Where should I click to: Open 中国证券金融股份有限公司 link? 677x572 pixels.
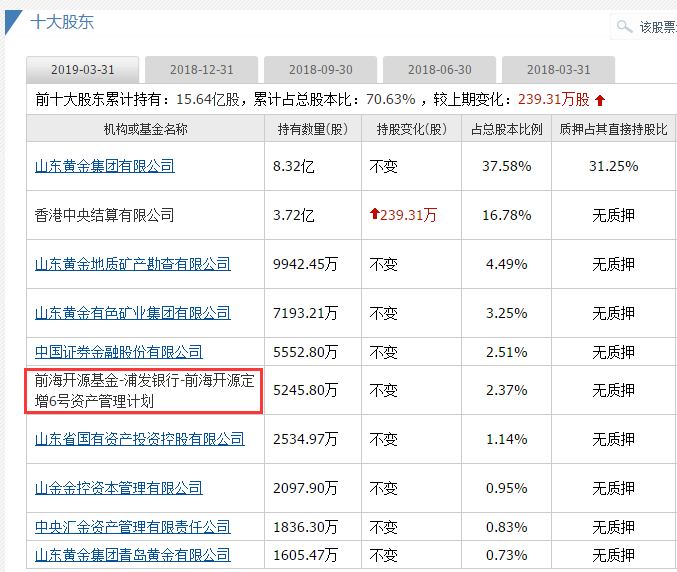(119, 352)
